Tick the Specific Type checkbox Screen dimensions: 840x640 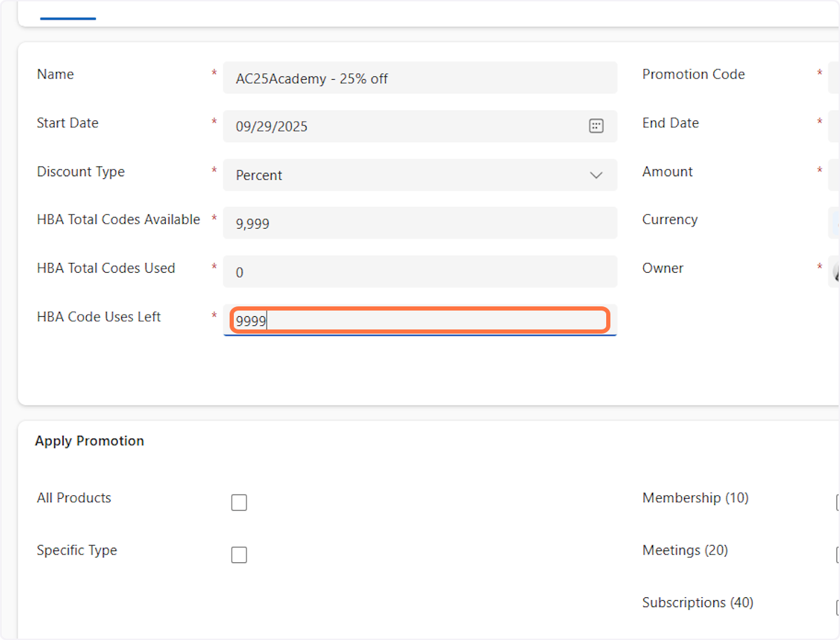pyautogui.click(x=239, y=555)
